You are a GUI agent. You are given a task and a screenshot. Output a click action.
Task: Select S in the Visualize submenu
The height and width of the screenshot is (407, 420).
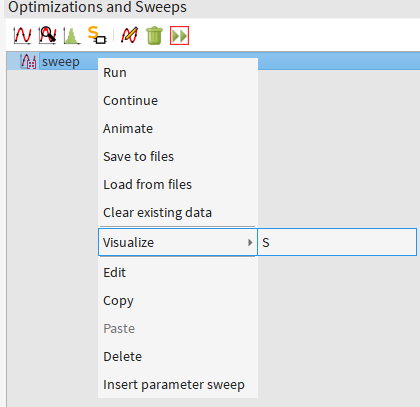tap(337, 242)
